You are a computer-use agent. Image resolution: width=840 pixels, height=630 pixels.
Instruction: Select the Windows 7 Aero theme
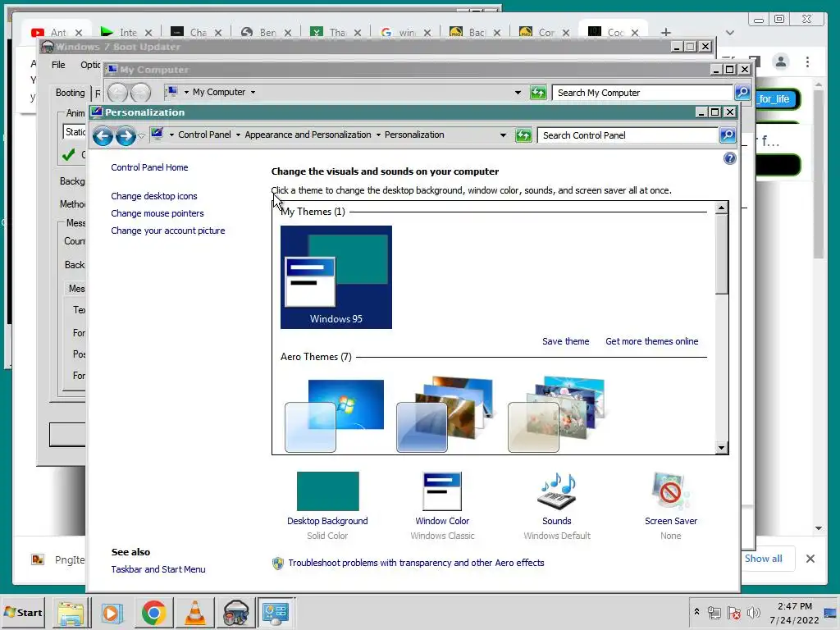pos(335,414)
